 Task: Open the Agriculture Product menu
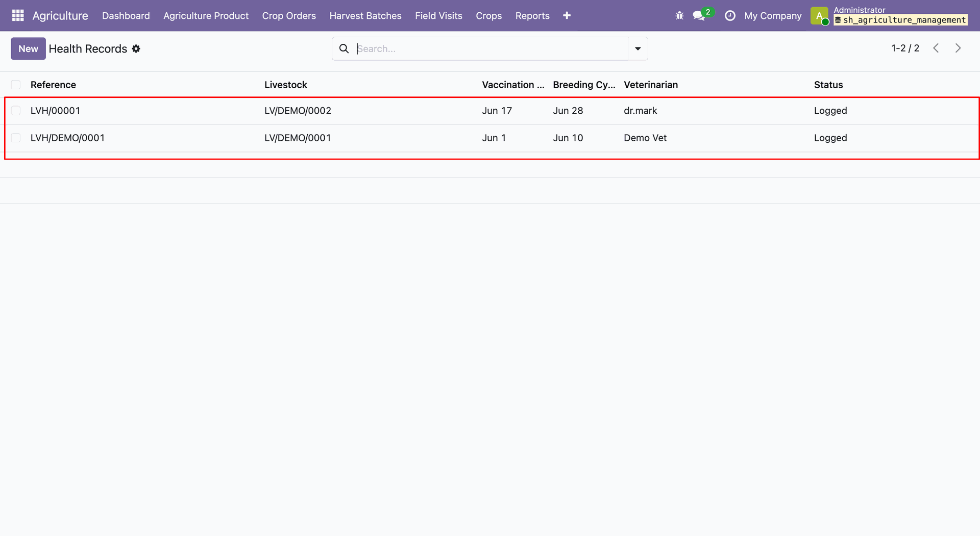(206, 16)
